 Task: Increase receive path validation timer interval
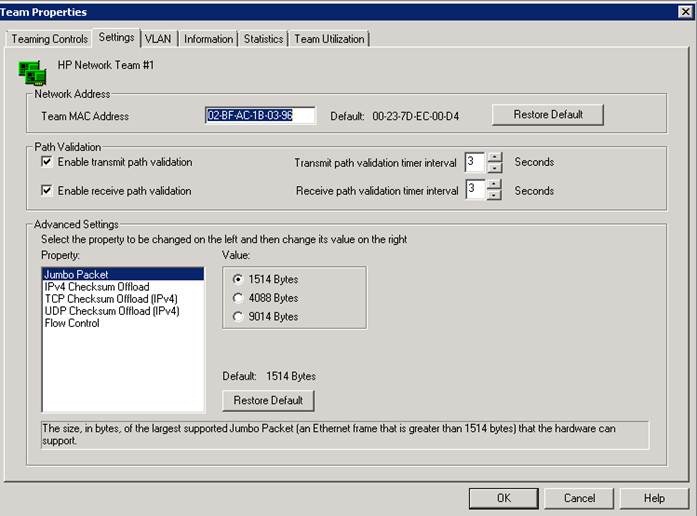494,184
